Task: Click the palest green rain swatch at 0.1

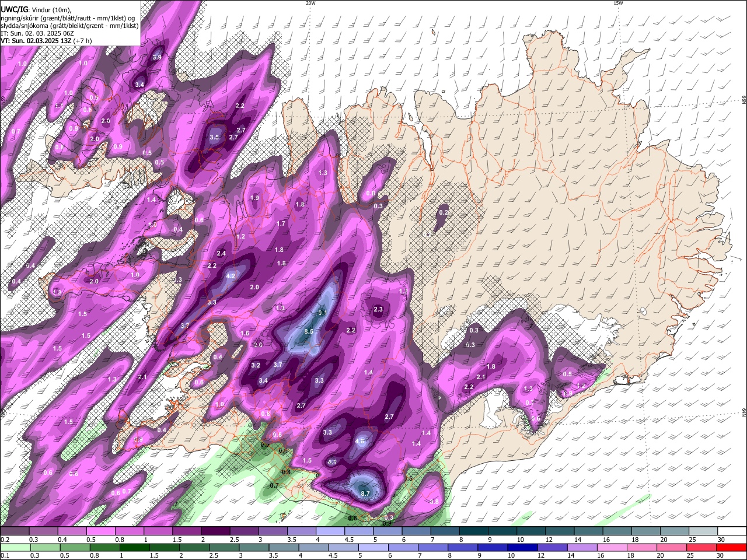Action: coord(16,547)
